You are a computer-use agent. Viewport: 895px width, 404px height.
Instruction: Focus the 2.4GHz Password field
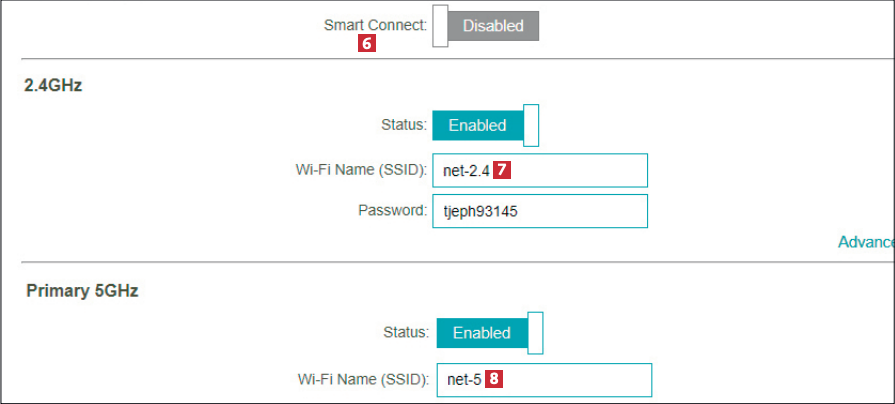coord(540,211)
